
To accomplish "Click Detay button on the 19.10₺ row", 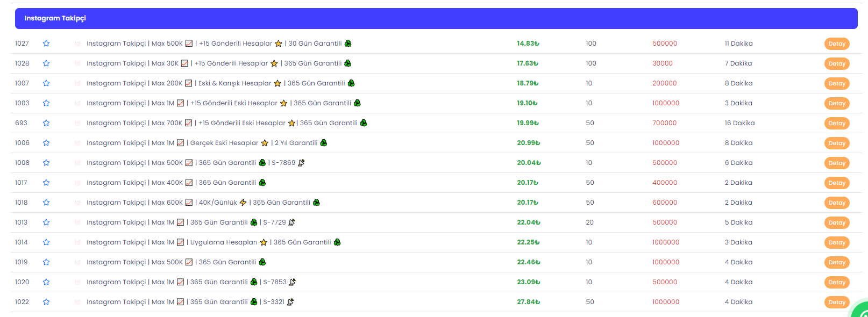I will click(x=837, y=103).
